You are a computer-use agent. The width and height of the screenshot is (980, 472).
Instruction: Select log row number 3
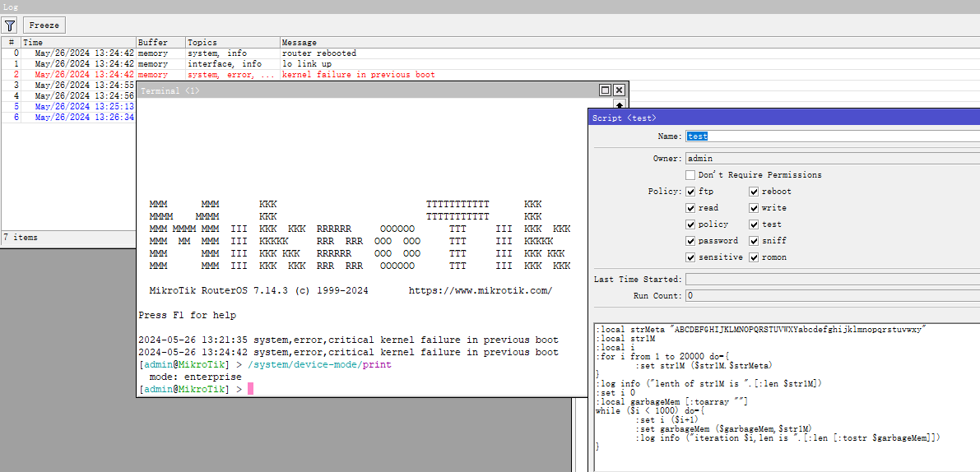(x=69, y=85)
